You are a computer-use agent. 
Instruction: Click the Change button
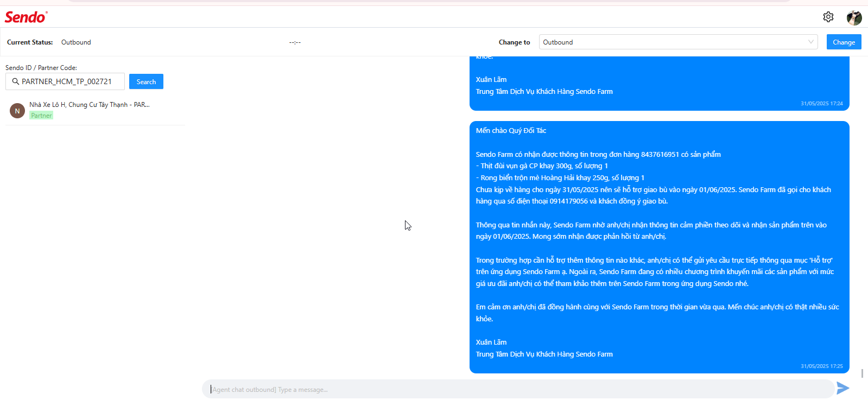[x=844, y=42]
